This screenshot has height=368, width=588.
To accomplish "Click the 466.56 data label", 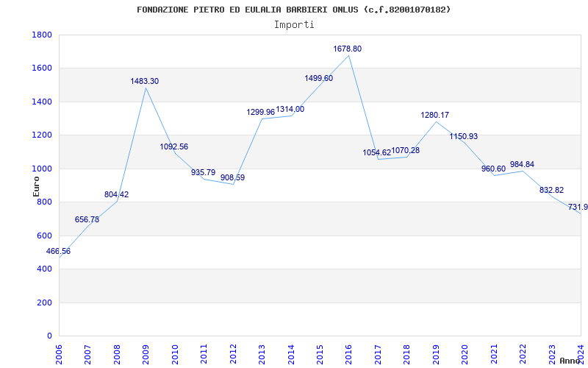I will [x=58, y=251].
